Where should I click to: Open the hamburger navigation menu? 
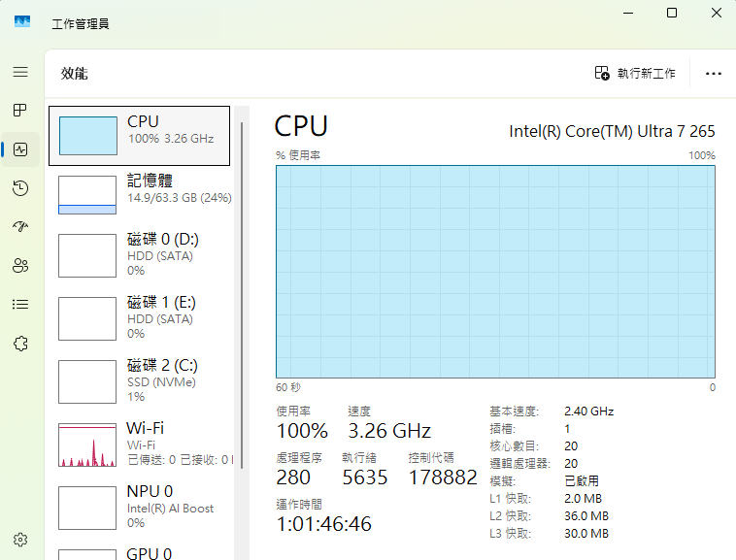click(x=20, y=72)
